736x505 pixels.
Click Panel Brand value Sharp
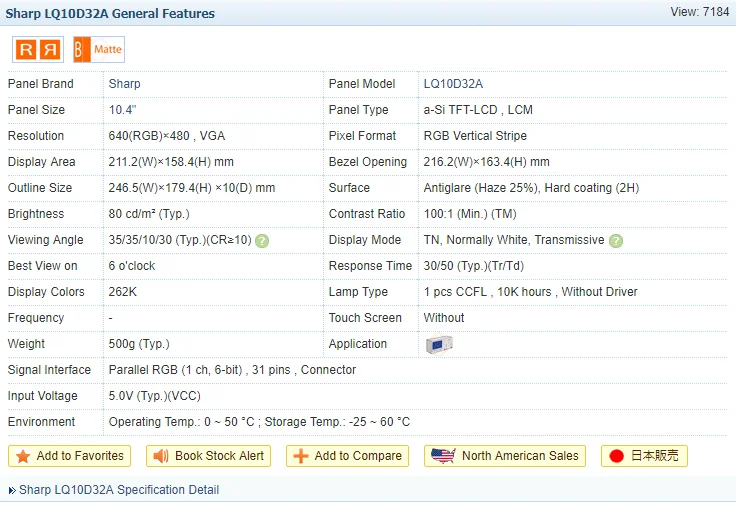[x=124, y=84]
